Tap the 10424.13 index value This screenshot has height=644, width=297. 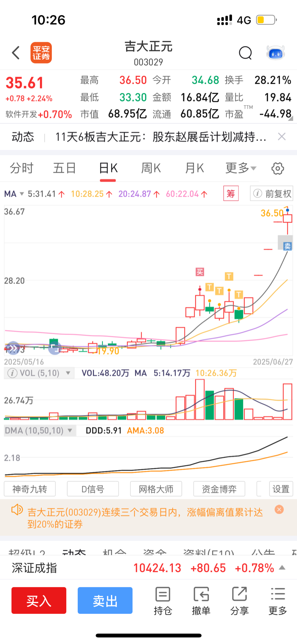tap(157, 568)
